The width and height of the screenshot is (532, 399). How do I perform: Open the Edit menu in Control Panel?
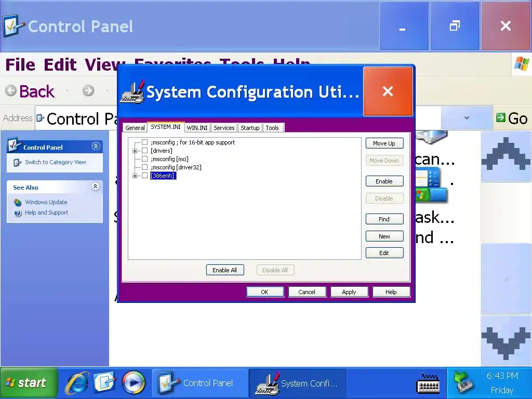click(60, 64)
